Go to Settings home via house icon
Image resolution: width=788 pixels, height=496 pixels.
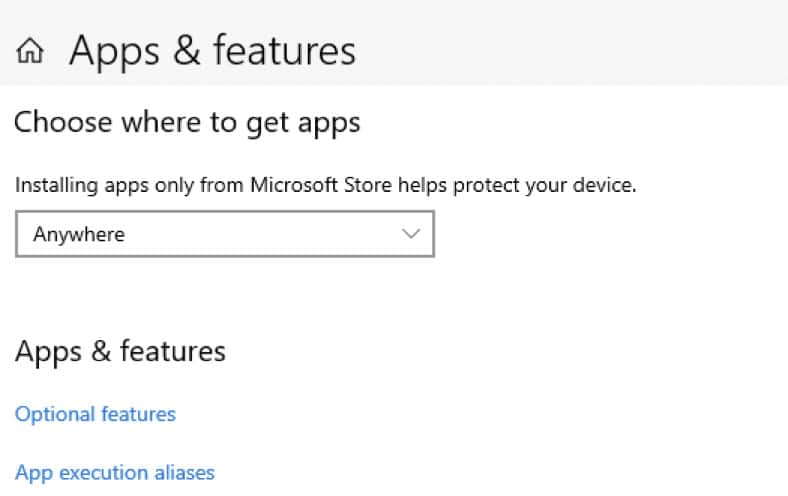[x=30, y=51]
